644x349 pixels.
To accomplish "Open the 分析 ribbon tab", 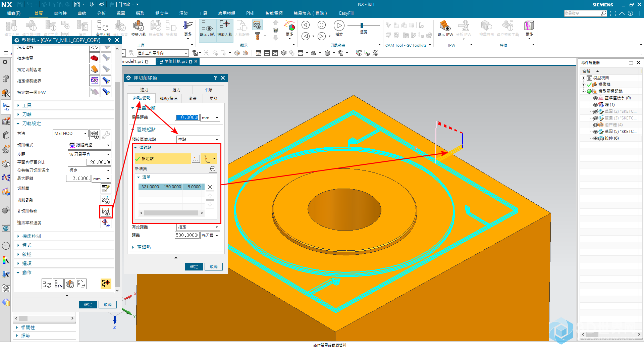I will (x=101, y=13).
